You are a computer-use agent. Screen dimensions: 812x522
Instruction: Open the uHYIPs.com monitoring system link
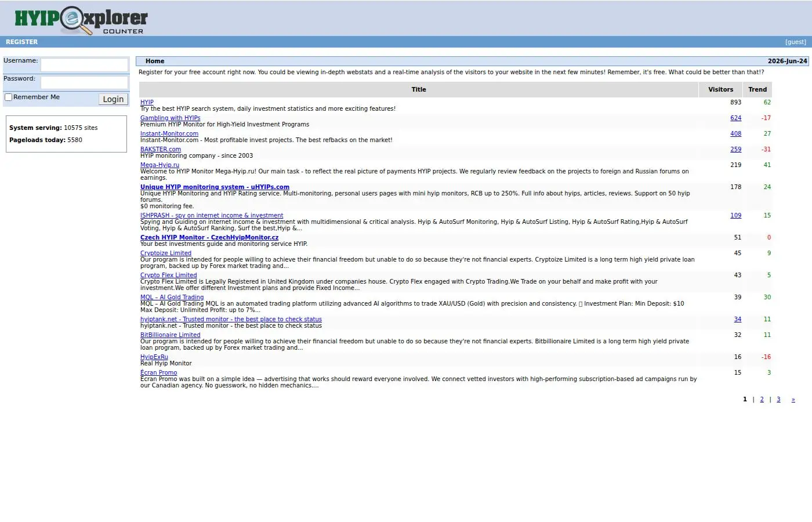(x=215, y=187)
